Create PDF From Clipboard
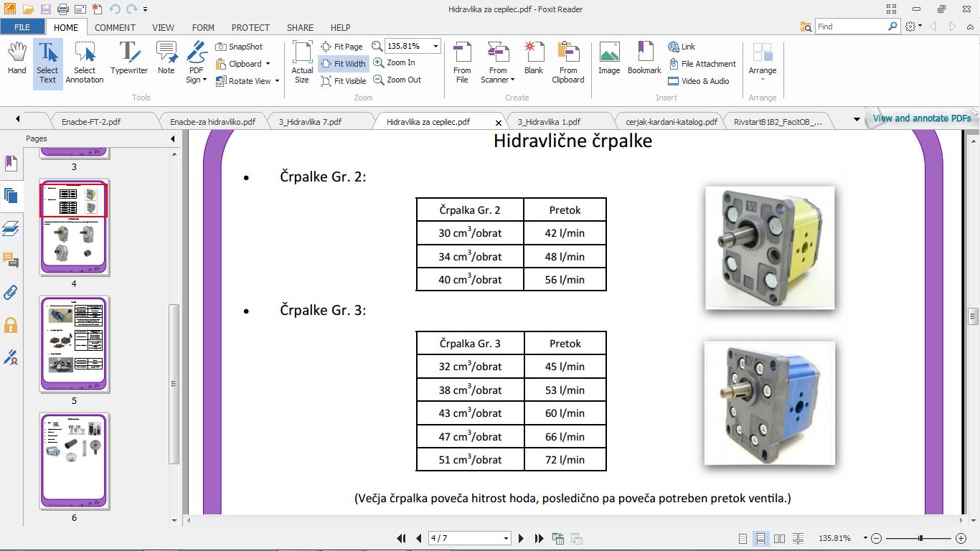 pos(568,63)
